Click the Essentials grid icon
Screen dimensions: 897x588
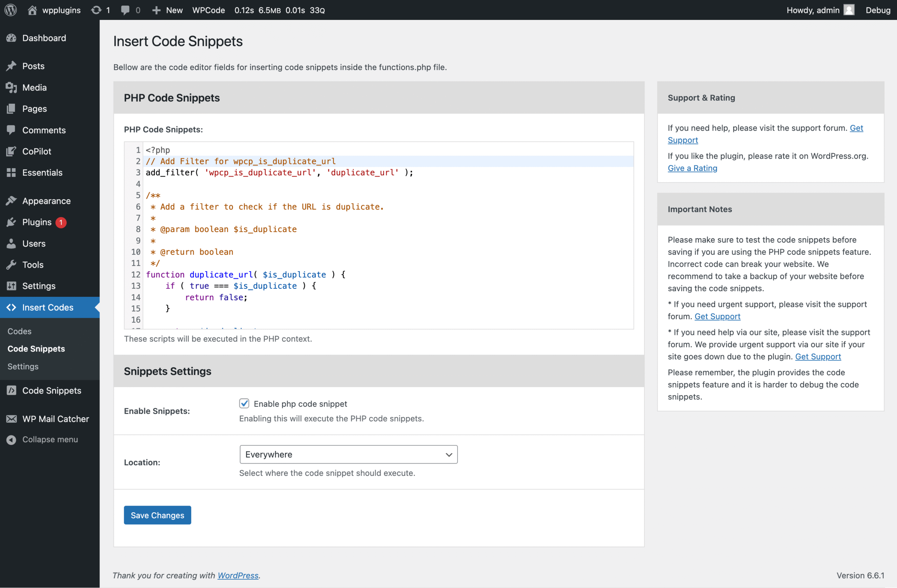point(11,173)
